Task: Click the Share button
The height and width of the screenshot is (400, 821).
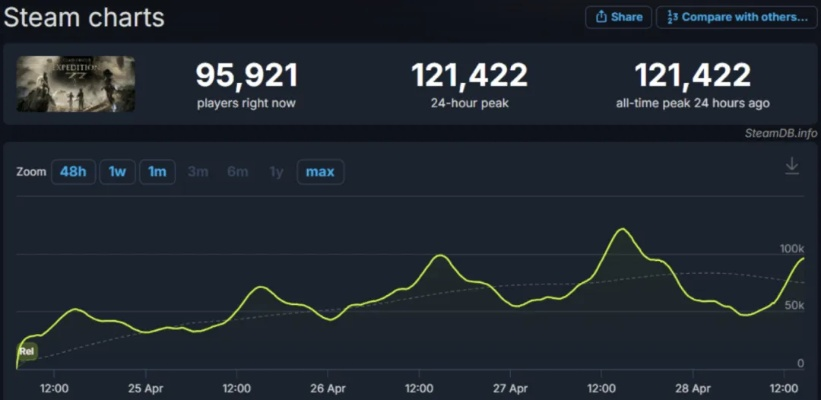Action: pyautogui.click(x=618, y=17)
